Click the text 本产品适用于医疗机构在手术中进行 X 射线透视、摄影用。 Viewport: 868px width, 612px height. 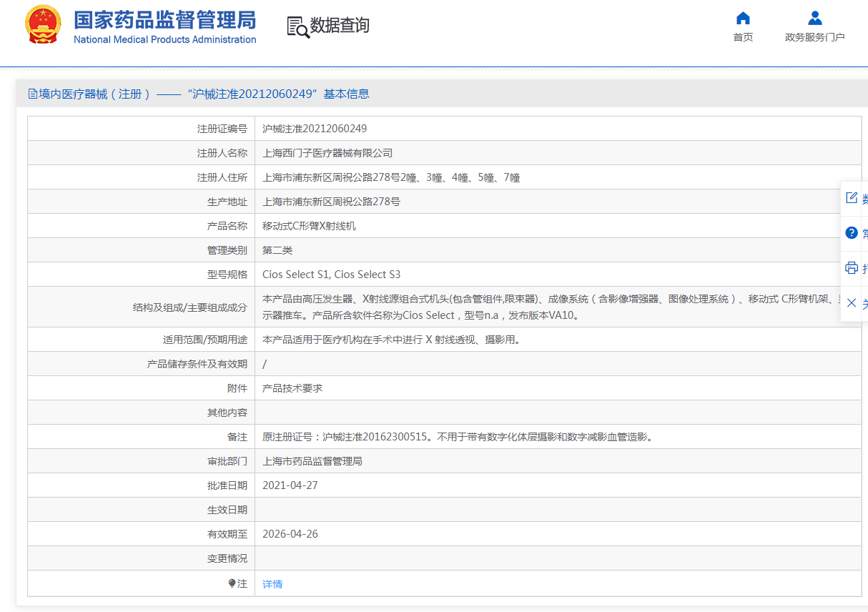pos(391,340)
